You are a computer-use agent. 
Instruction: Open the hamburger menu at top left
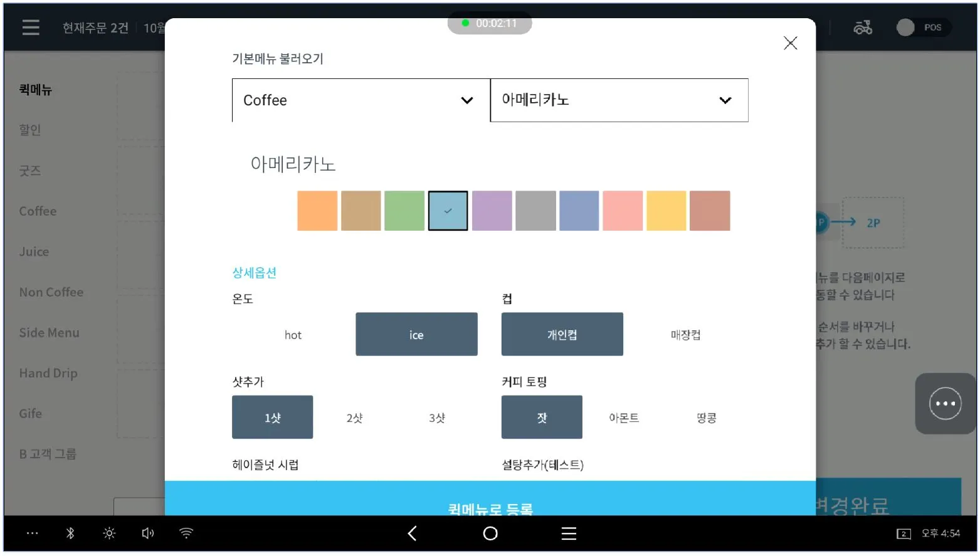pyautogui.click(x=31, y=28)
